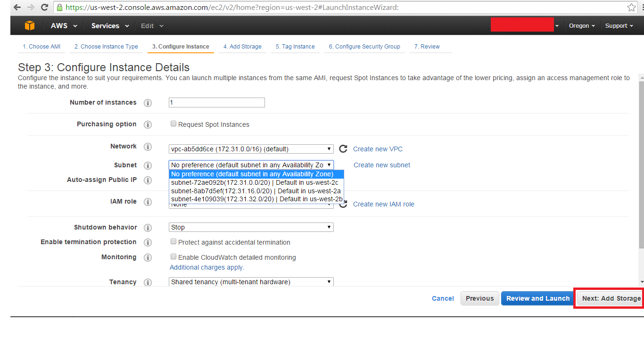Go to 7. Review tab
The image size is (644, 362).
tap(427, 47)
